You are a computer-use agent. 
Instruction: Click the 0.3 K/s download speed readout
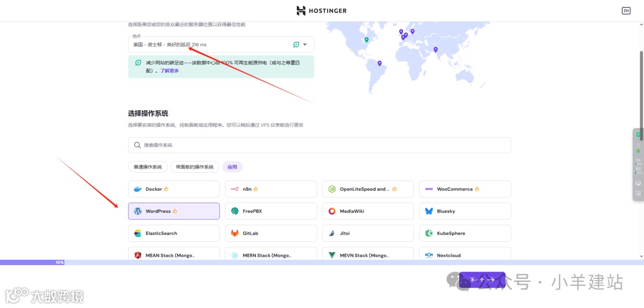click(638, 170)
